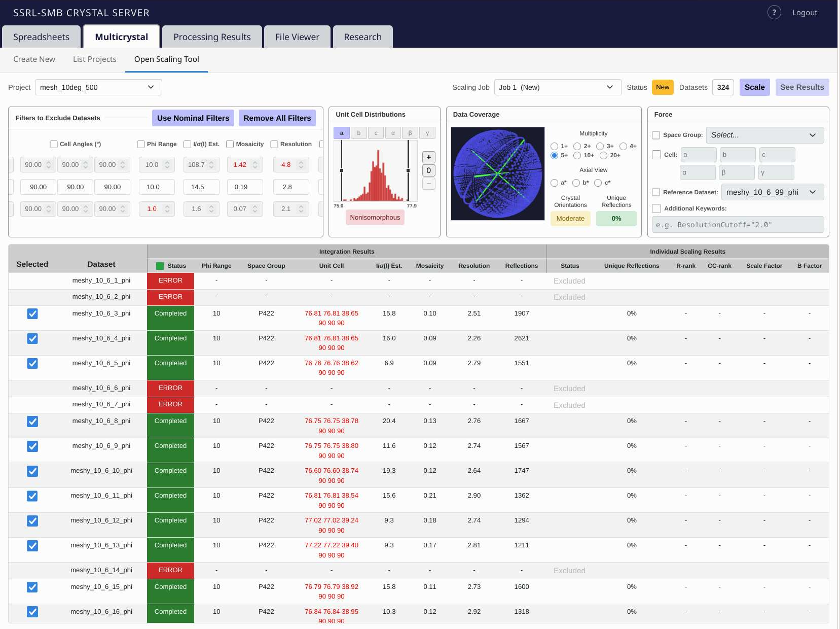
Task: Reset histogram zoom with the 0 button
Action: 428,170
